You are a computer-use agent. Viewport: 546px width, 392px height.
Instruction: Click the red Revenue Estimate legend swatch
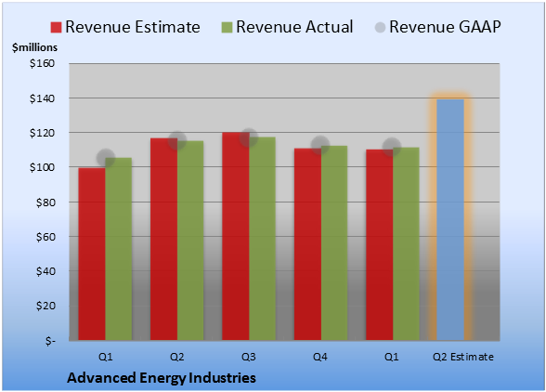(56, 28)
